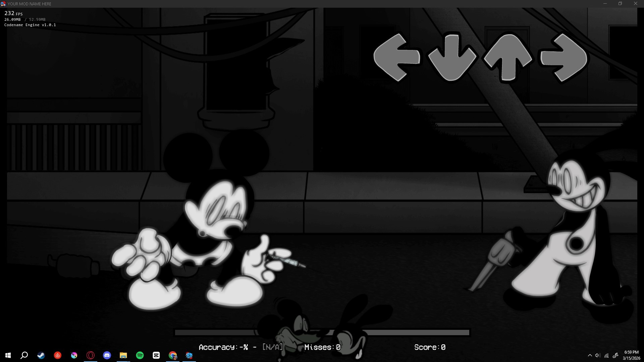Click the 232 FPS counter
This screenshot has height=362, width=644.
click(13, 13)
